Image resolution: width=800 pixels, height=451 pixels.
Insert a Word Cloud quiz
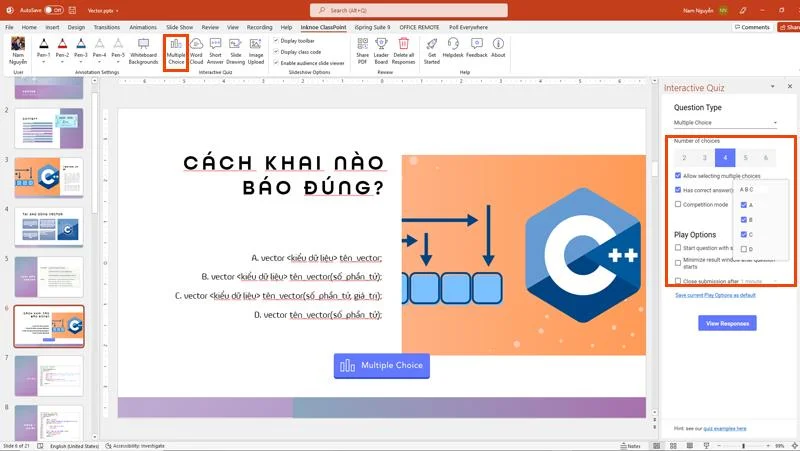point(196,51)
